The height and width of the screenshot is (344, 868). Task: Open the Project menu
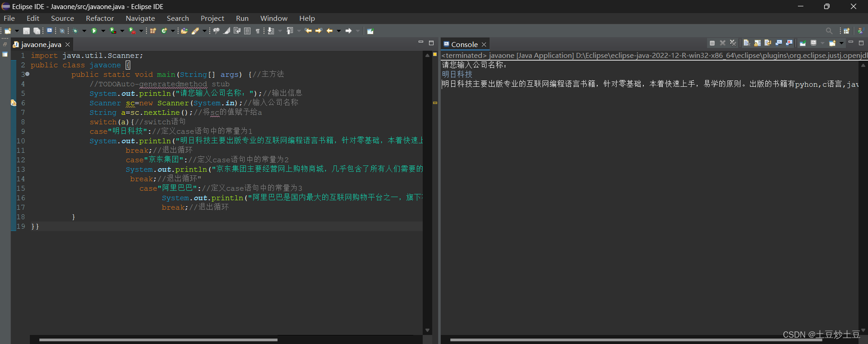212,18
